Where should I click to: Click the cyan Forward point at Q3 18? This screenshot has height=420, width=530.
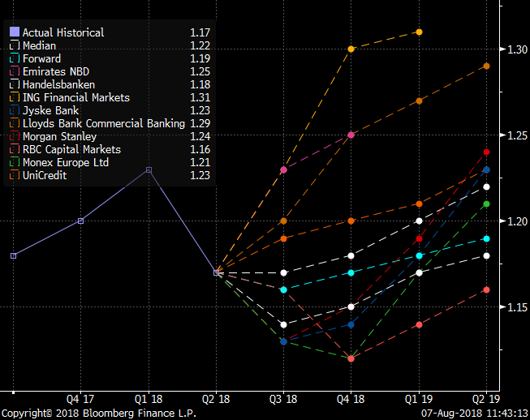(283, 289)
